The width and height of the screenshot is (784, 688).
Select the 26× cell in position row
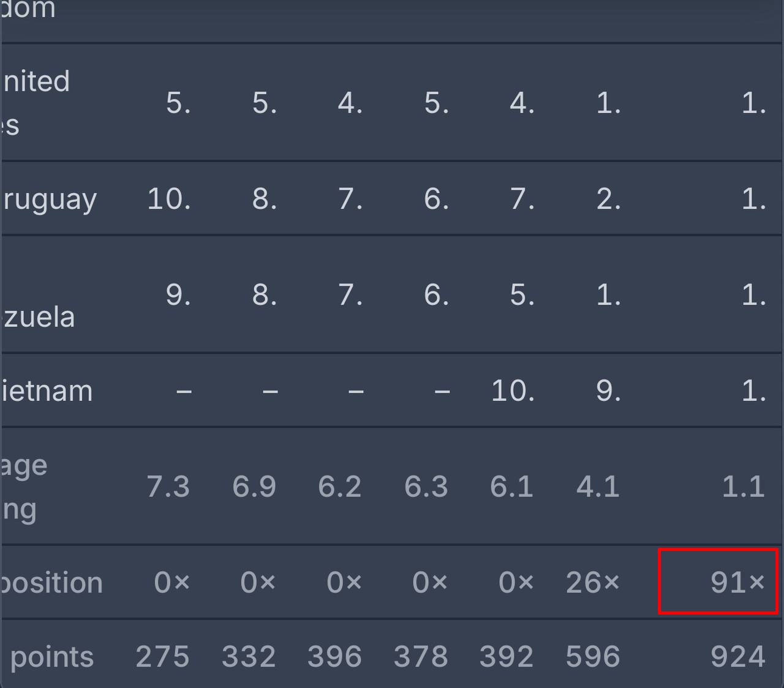click(x=592, y=582)
